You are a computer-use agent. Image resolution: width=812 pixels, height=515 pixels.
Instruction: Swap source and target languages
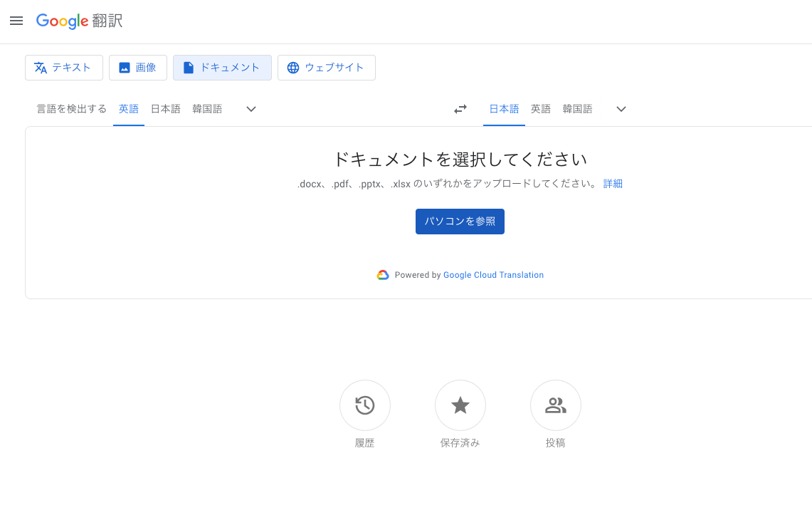click(x=460, y=108)
